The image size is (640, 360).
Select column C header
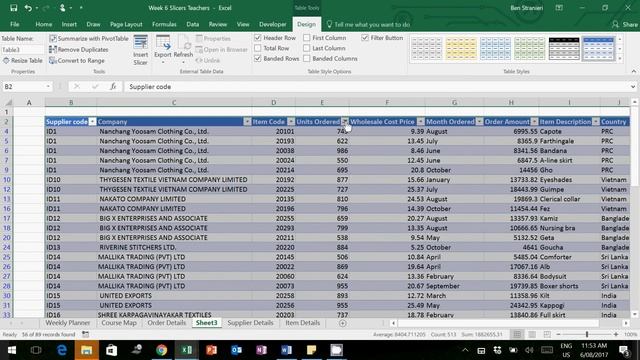coord(174,102)
